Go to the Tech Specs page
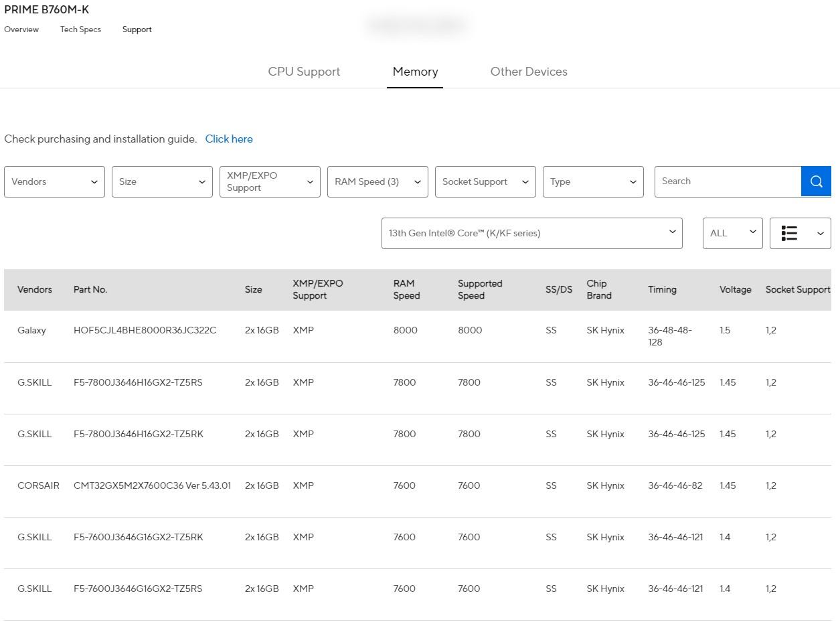 click(80, 29)
